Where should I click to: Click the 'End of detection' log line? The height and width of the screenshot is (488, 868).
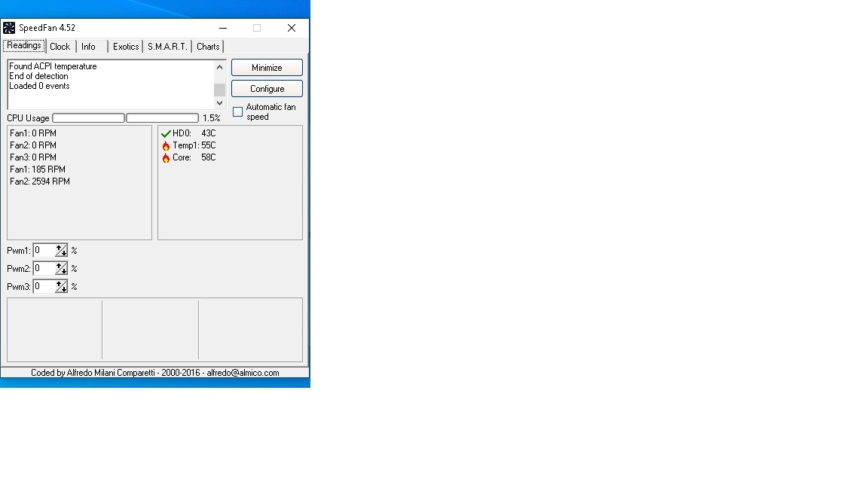tap(38, 76)
